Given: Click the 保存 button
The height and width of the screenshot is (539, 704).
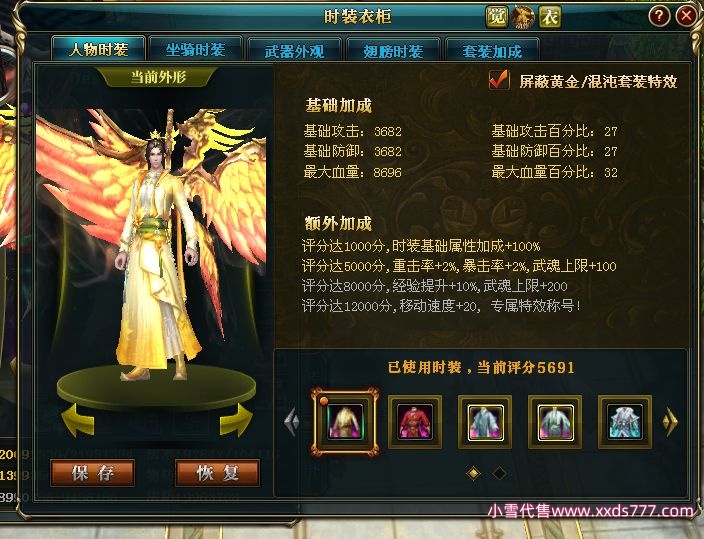Looking at the screenshot, I should 92,473.
